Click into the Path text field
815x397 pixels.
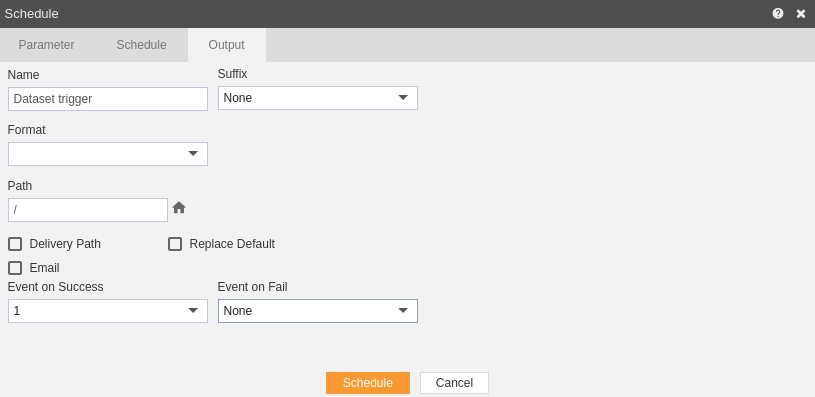pyautogui.click(x=88, y=210)
